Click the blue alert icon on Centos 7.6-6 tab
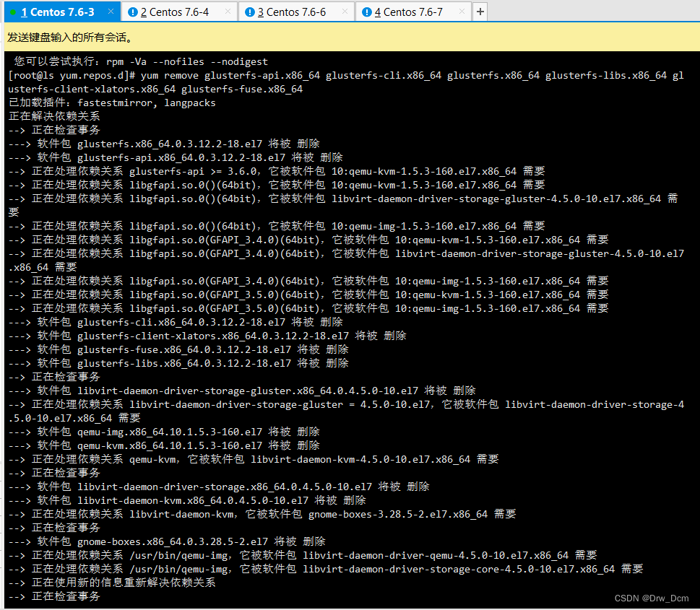Image resolution: width=700 pixels, height=610 pixels. click(249, 12)
